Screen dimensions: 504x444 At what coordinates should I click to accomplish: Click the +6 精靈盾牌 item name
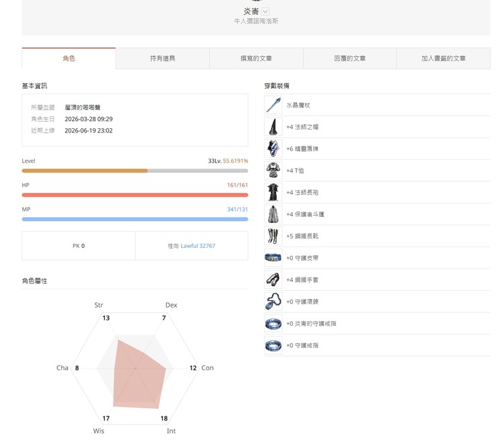point(302,148)
